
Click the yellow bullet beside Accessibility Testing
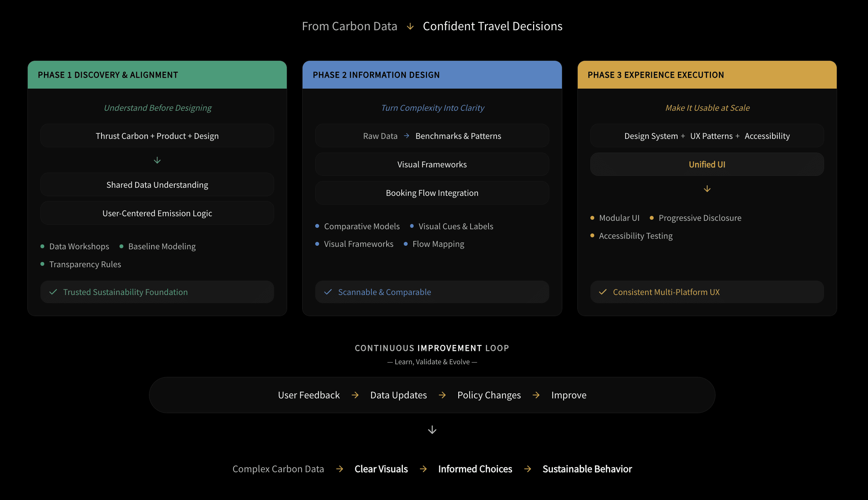click(x=592, y=236)
